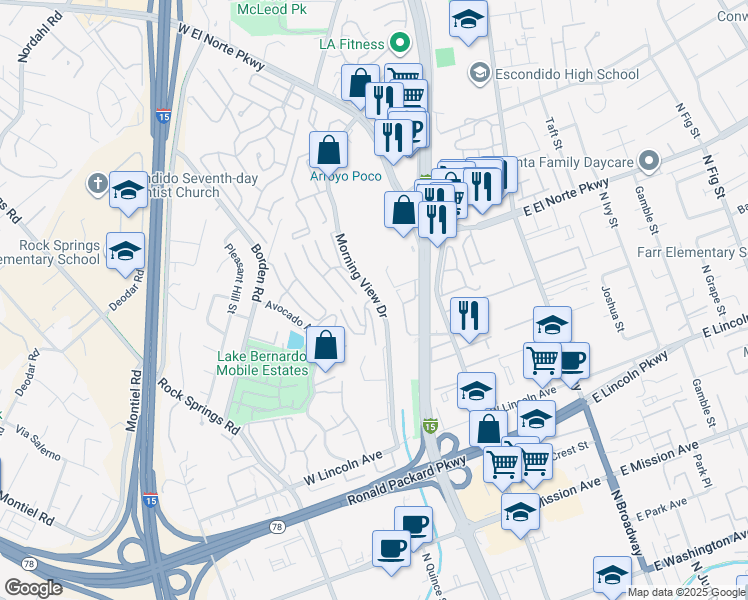
Task: Open the shopping bag marker at Lake Bernardo Mobile Estates
Action: pos(325,345)
